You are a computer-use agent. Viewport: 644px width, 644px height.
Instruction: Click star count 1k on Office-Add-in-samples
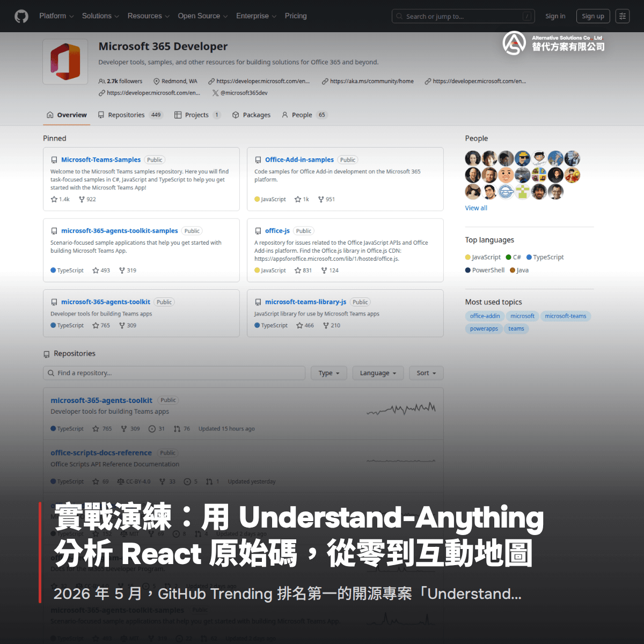pyautogui.click(x=302, y=199)
